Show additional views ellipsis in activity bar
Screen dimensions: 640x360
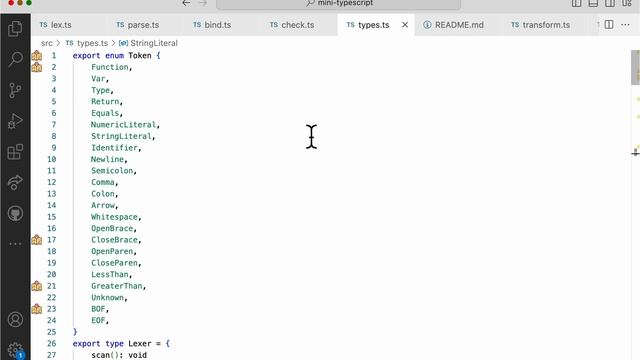15,244
